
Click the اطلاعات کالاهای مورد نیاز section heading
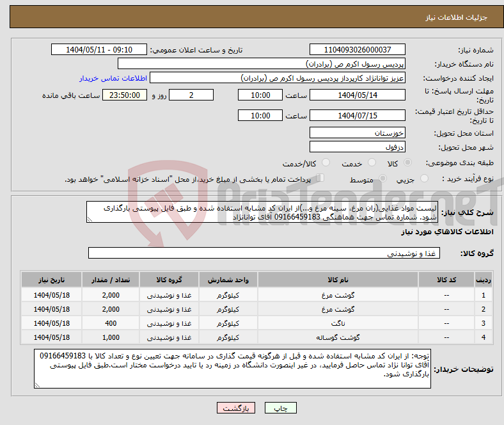click(x=447, y=232)
